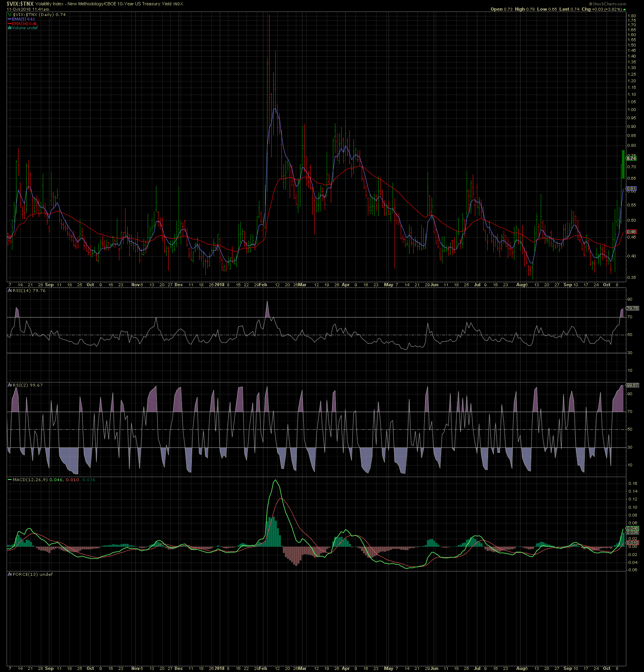644x672 pixels.
Task: Click the volume bars icon in legend
Action: click(10, 28)
